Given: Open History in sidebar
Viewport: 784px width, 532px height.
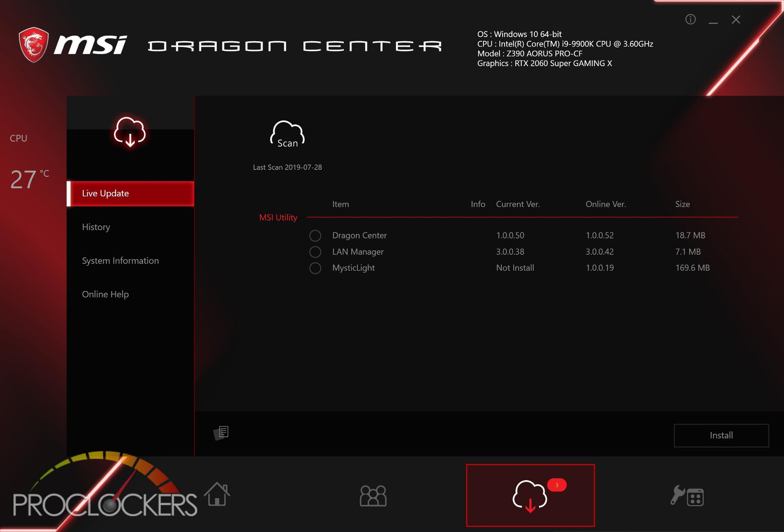Looking at the screenshot, I should tap(96, 227).
